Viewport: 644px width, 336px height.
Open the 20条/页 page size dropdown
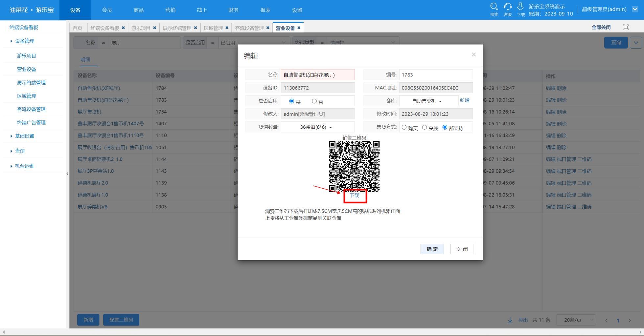pos(576,320)
